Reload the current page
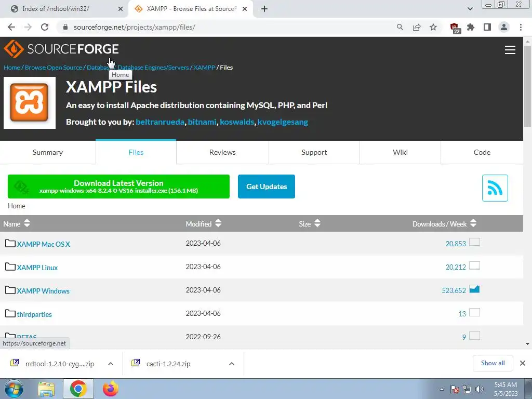Viewport: 532px width, 399px height. click(45, 27)
